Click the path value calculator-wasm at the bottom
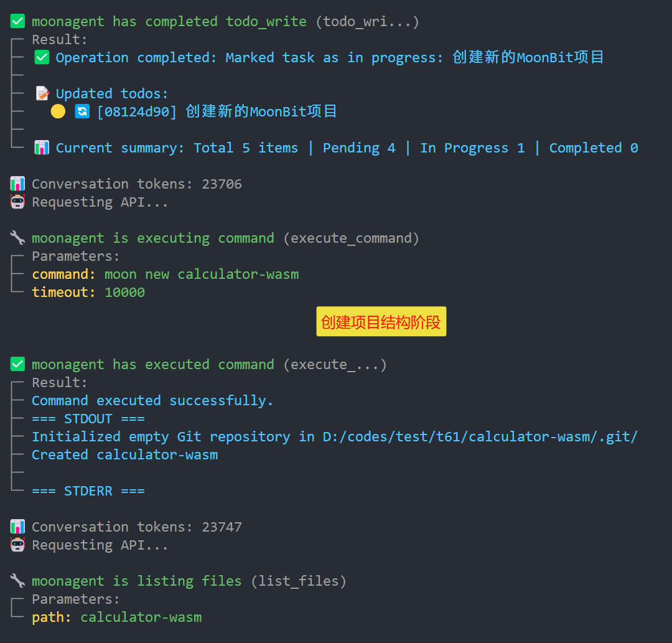Image resolution: width=672 pixels, height=643 pixels. pos(141,617)
